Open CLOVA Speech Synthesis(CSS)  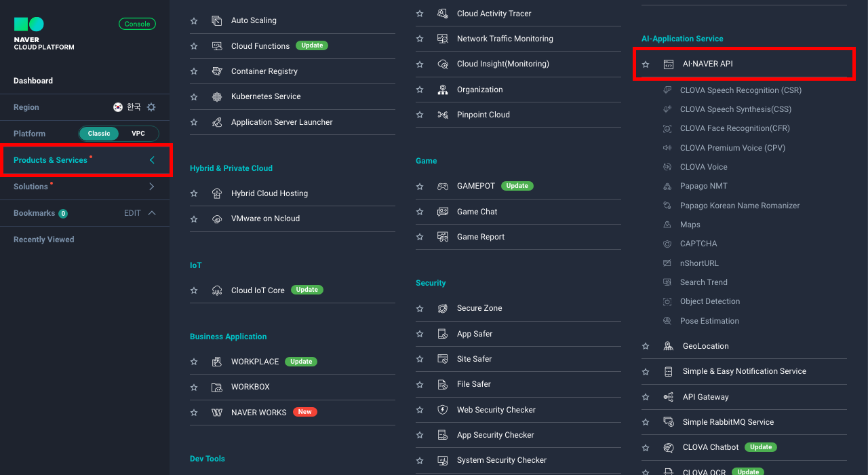tap(736, 109)
